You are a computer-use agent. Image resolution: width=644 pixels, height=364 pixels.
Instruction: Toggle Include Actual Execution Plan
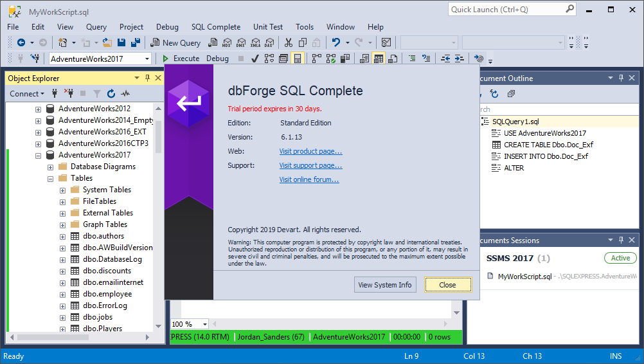pyautogui.click(x=316, y=59)
